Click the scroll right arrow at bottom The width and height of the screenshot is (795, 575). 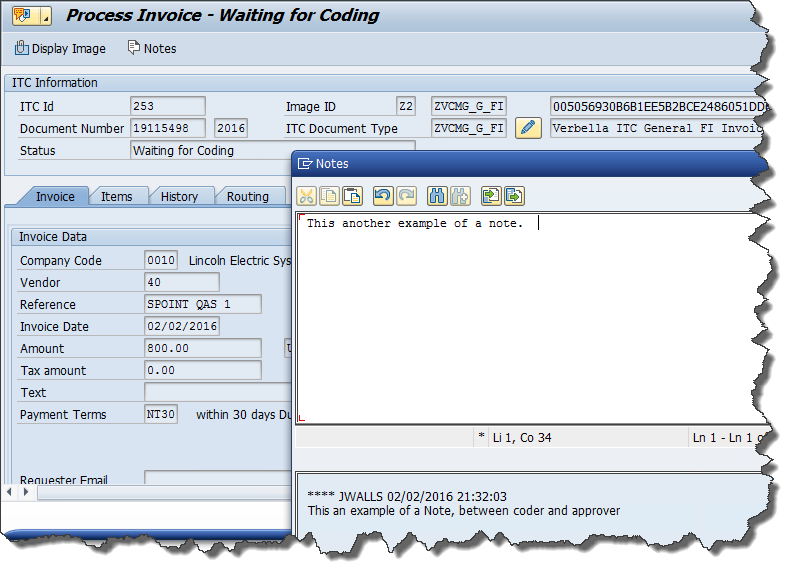point(26,492)
